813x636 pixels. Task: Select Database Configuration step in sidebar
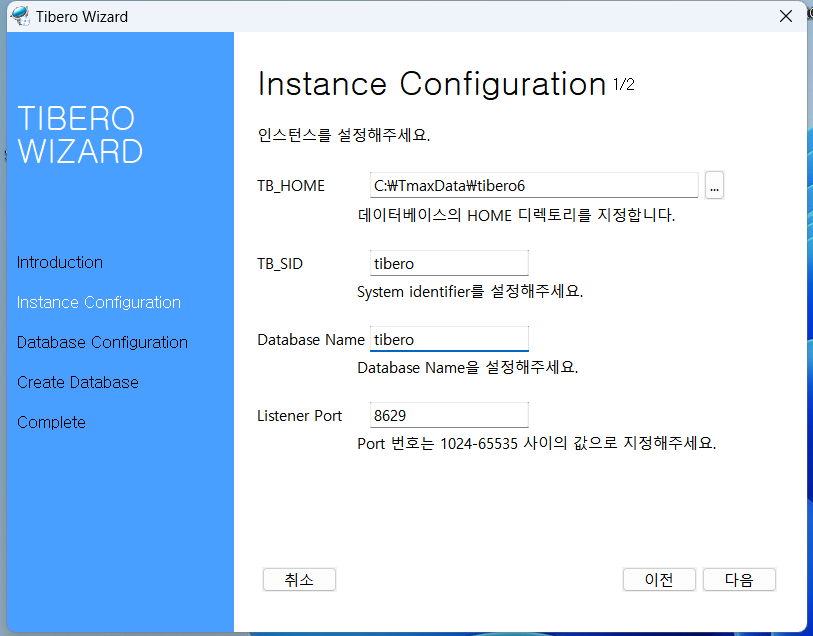click(102, 342)
